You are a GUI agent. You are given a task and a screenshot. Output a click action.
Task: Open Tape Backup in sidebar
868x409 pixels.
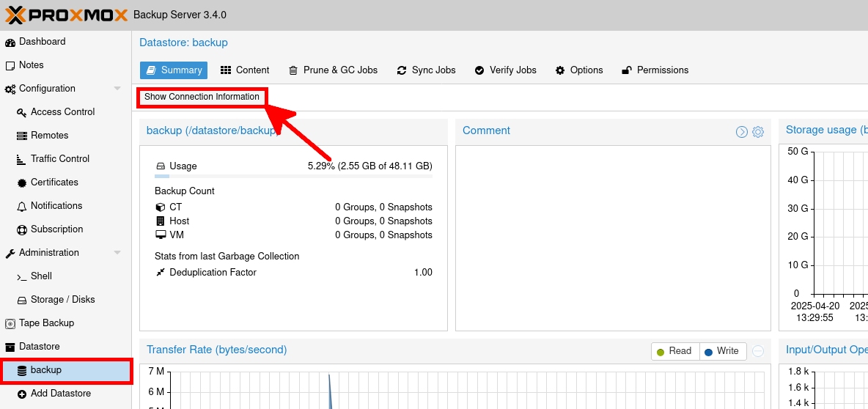point(46,323)
